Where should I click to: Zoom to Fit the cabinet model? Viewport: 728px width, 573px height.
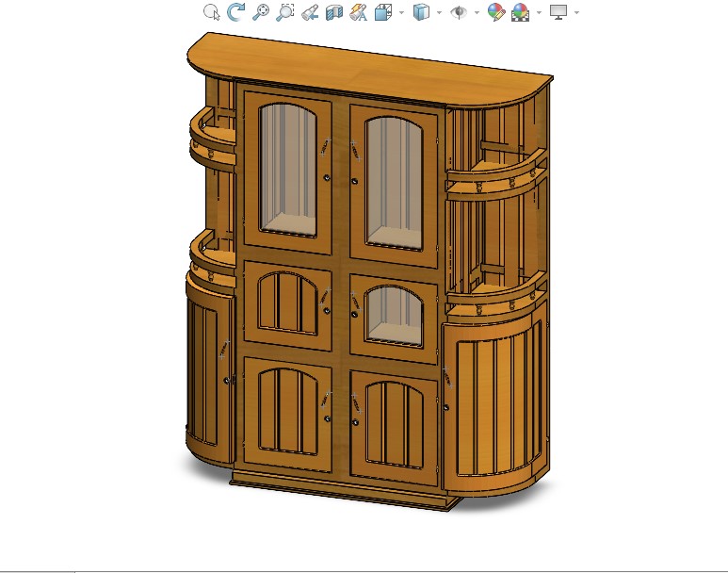click(x=261, y=12)
